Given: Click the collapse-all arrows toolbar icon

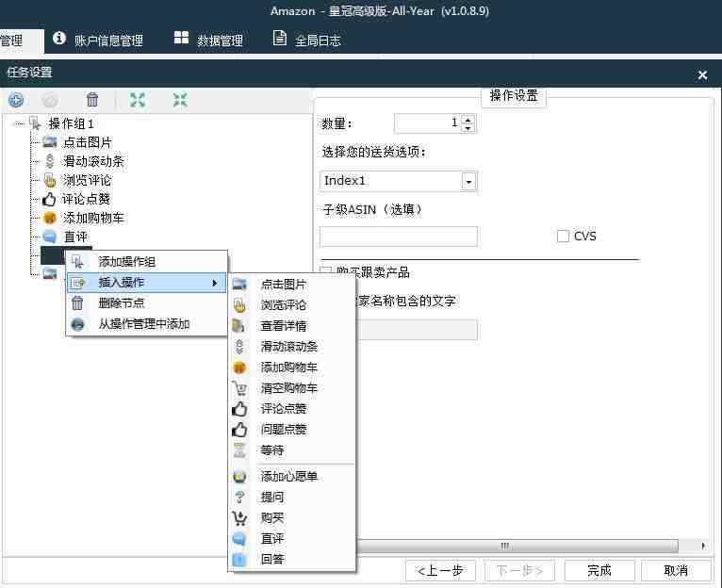Looking at the screenshot, I should 180,100.
